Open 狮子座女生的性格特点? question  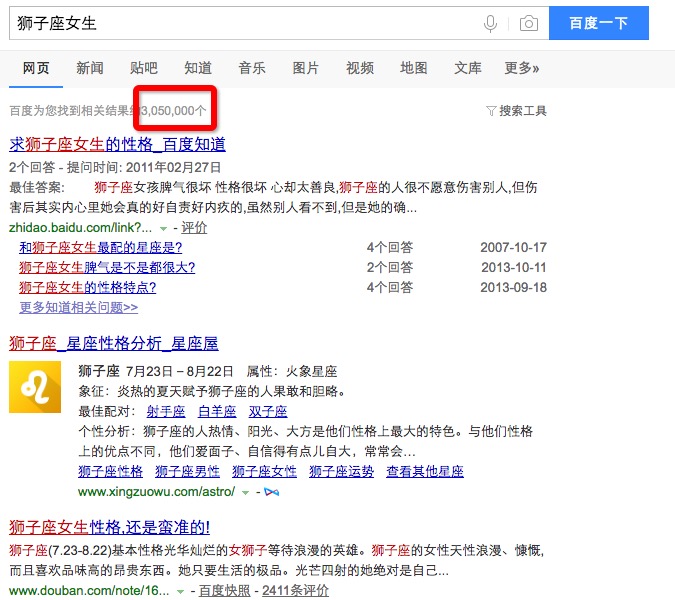pos(88,288)
